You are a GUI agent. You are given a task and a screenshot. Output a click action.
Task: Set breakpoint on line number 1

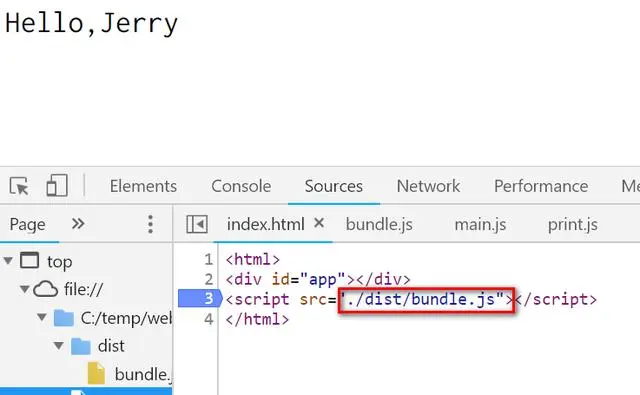pos(209,260)
